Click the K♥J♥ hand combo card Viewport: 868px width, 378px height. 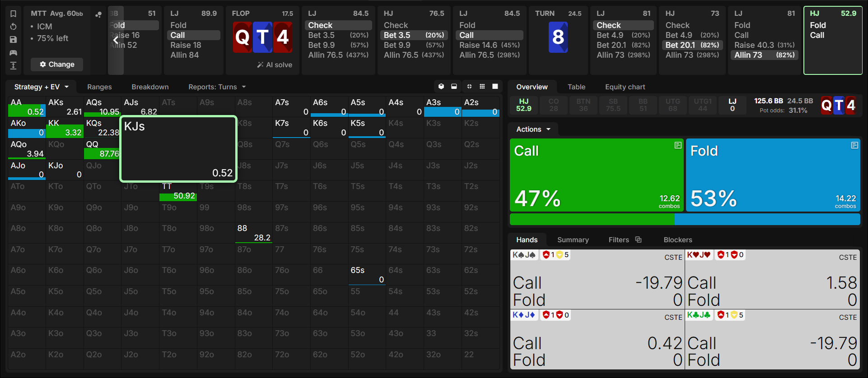(772, 279)
